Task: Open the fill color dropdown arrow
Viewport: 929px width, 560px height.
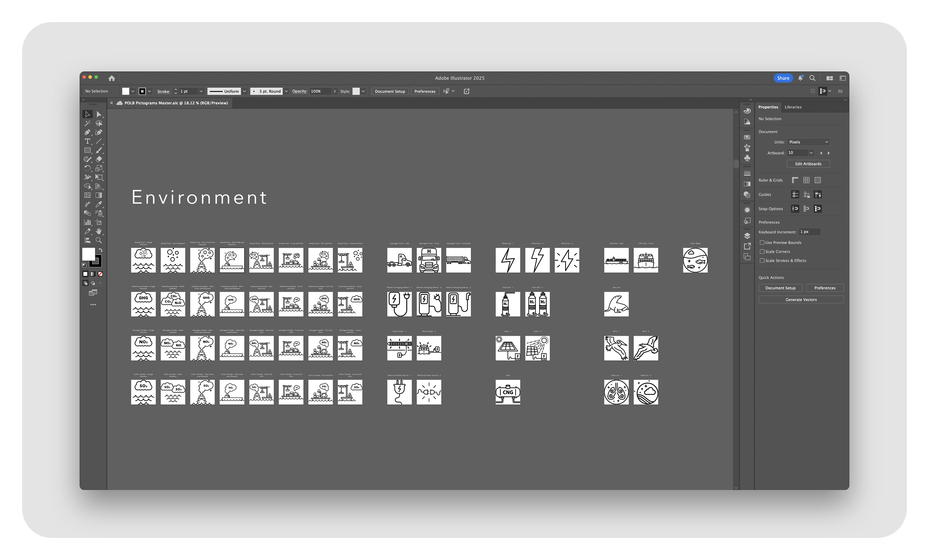Action: 133,91
